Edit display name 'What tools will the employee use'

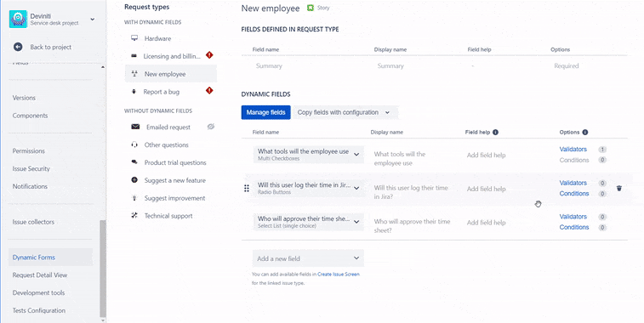[x=399, y=158]
